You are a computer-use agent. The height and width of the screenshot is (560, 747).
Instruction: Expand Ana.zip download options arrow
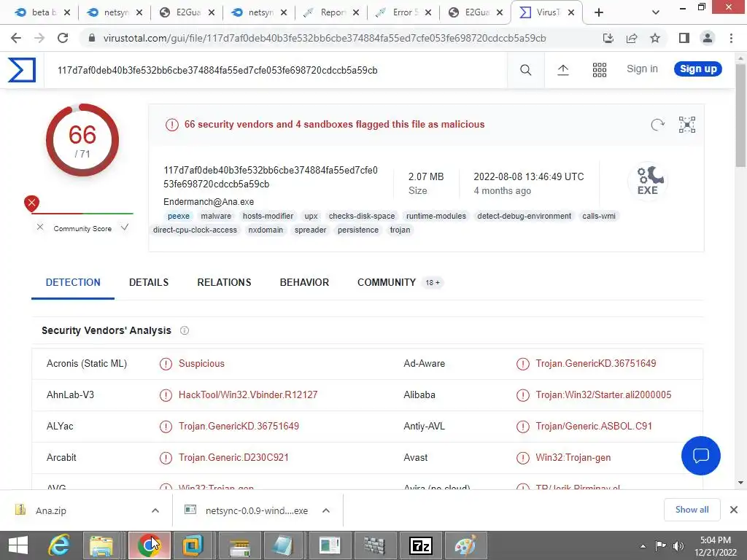(x=155, y=510)
